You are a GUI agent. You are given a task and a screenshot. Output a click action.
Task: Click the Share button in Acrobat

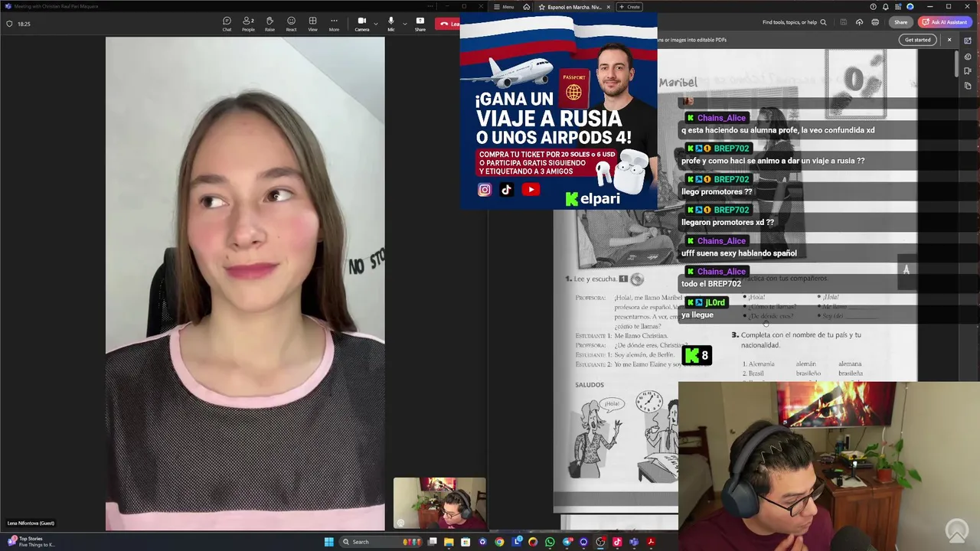900,22
